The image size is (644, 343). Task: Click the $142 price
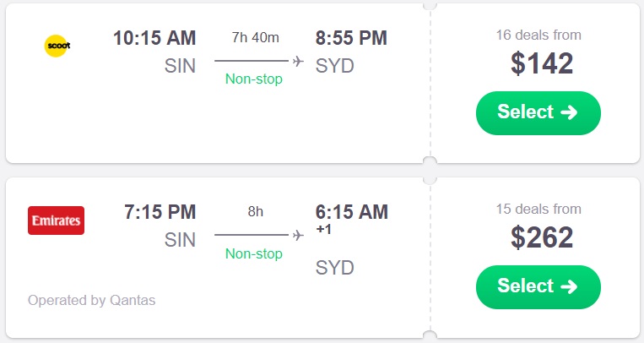pyautogui.click(x=542, y=64)
